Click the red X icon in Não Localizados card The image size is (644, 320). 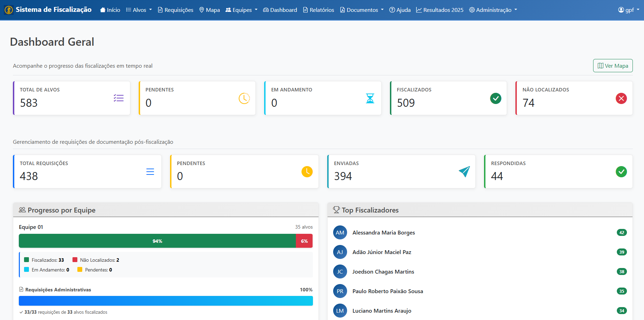(x=621, y=98)
